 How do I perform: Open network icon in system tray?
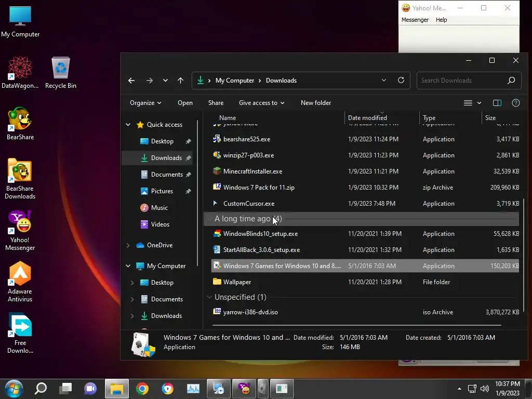click(x=472, y=389)
